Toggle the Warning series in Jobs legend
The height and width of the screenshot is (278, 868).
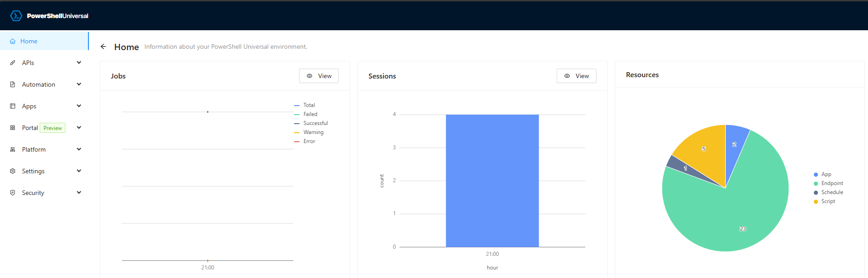[313, 132]
